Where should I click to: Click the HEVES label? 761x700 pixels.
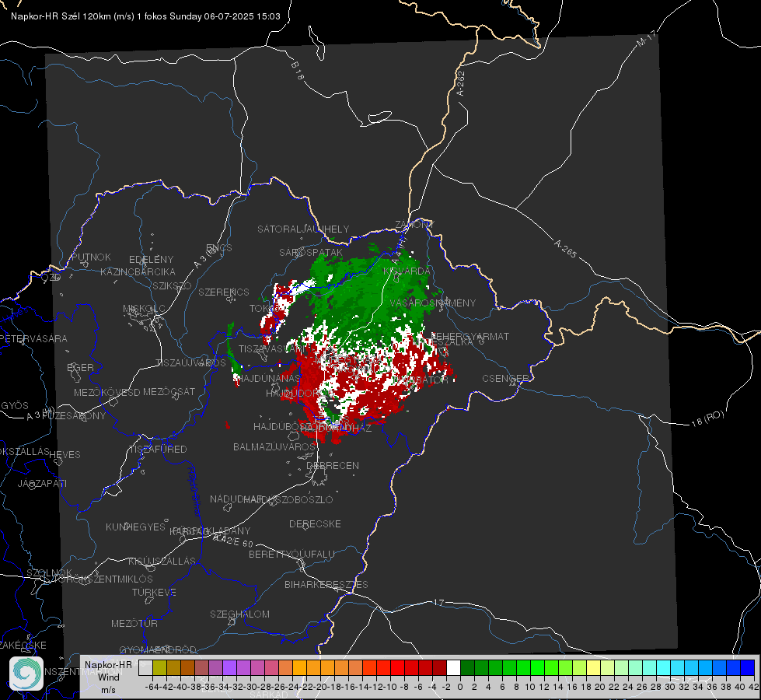tap(65, 455)
